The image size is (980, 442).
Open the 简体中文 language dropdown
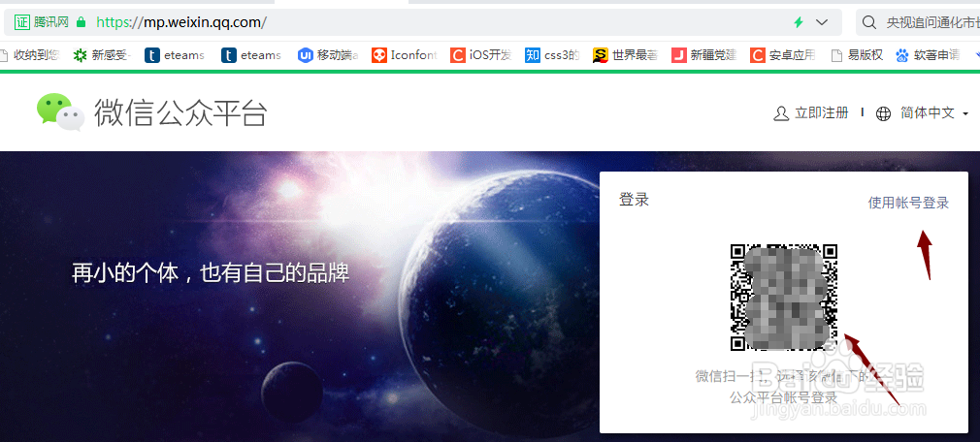934,113
